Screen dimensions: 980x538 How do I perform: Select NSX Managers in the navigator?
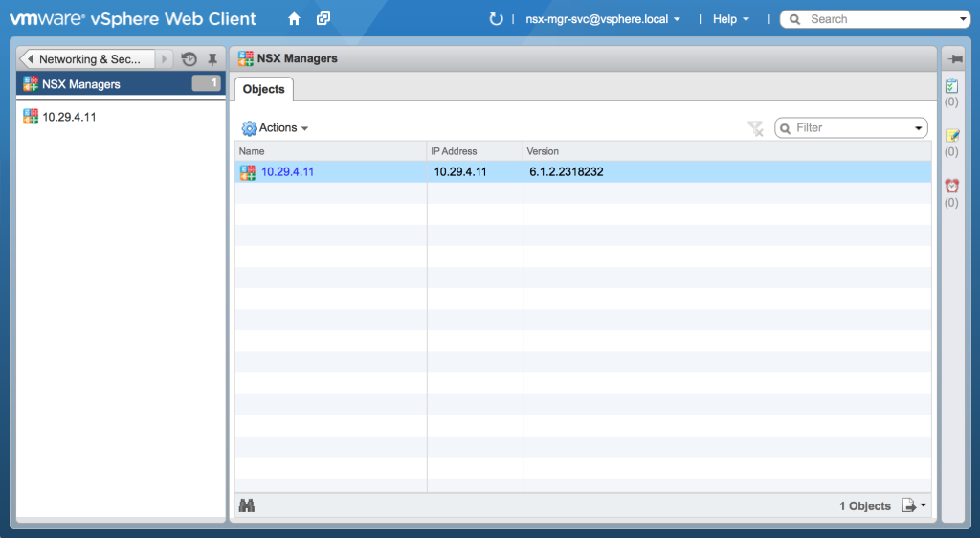(x=121, y=83)
